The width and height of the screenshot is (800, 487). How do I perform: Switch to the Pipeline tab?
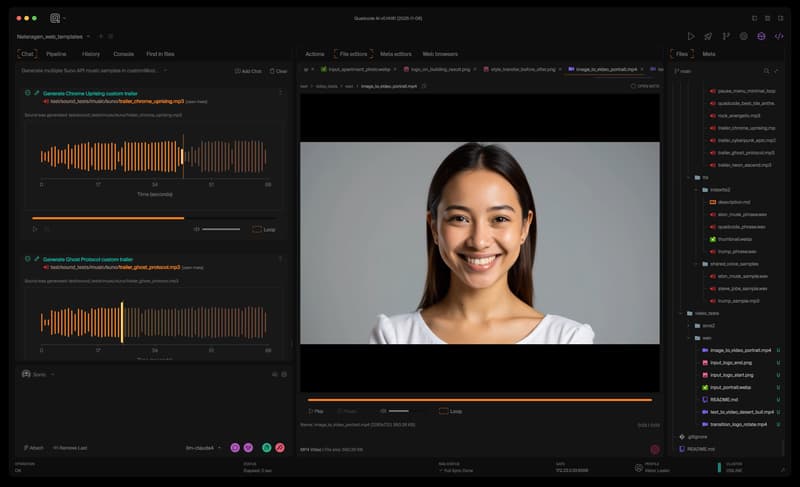[56, 53]
